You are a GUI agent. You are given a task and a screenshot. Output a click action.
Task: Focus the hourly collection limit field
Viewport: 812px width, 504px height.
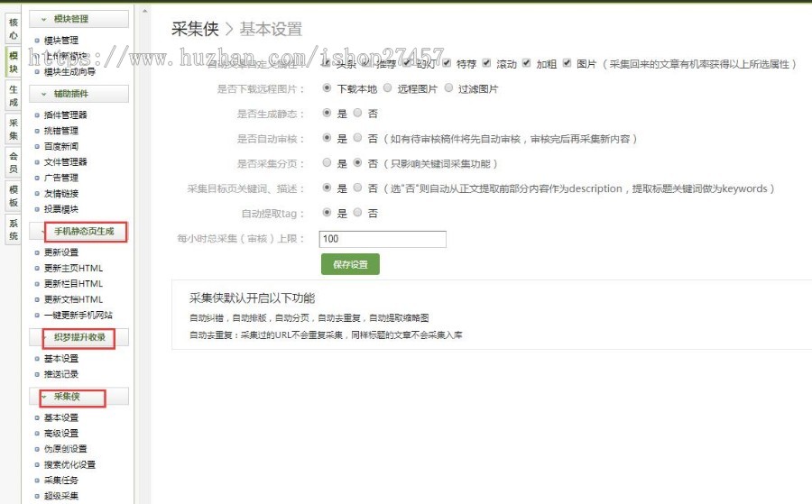click(383, 239)
